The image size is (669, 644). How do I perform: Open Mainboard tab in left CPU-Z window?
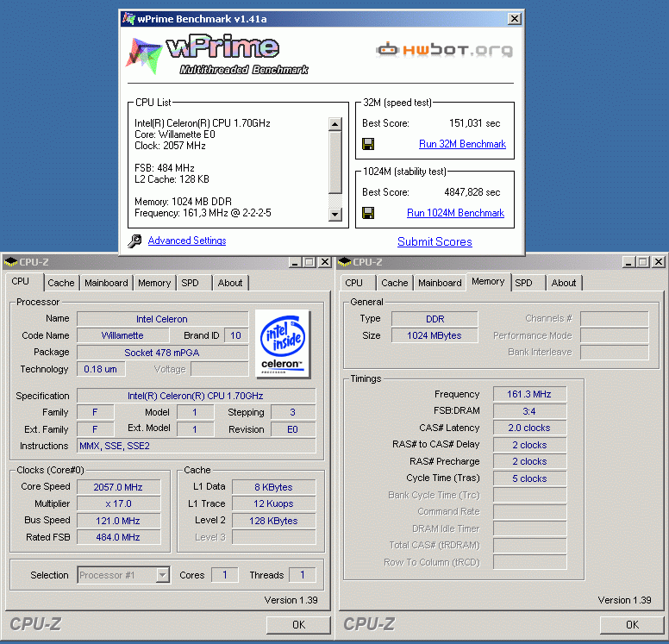(x=106, y=283)
